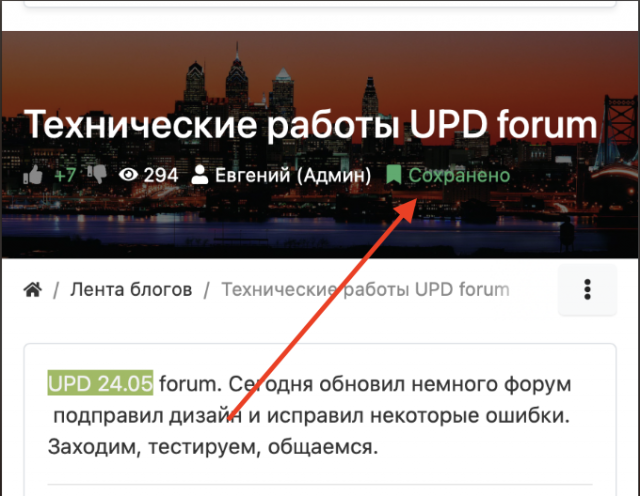Viewport: 640px width, 496px height.
Task: Go to home via breadcrumb house icon
Action: click(33, 290)
